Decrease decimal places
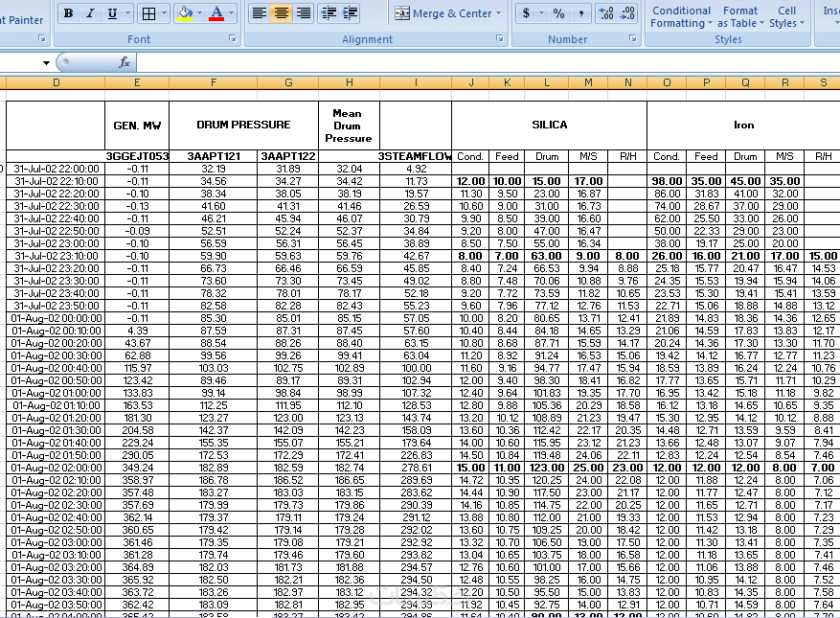 click(626, 13)
